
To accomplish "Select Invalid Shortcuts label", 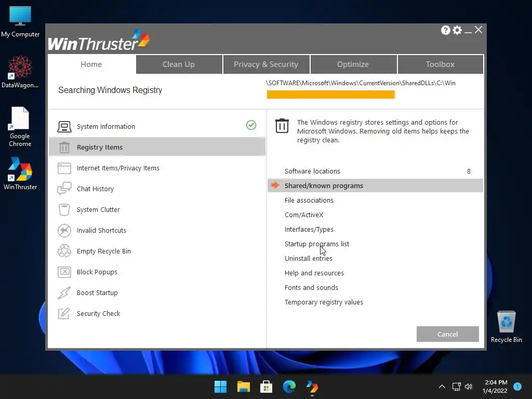I will tap(101, 230).
